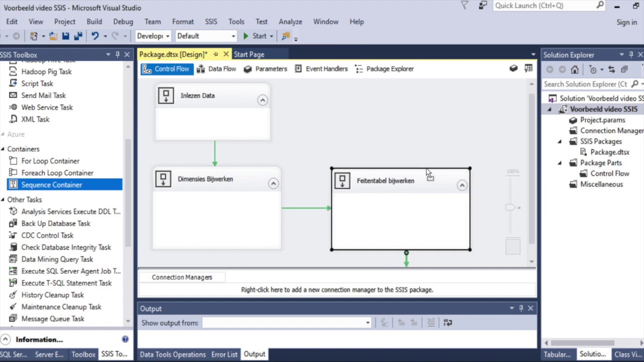Click the Inlezen Data container icon
The image size is (644, 362).
[166, 96]
